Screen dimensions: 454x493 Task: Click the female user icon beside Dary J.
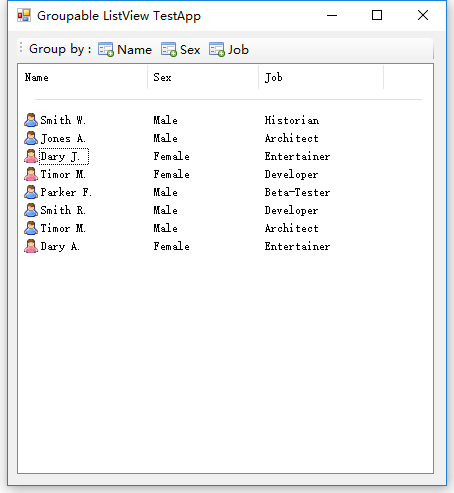click(31, 156)
